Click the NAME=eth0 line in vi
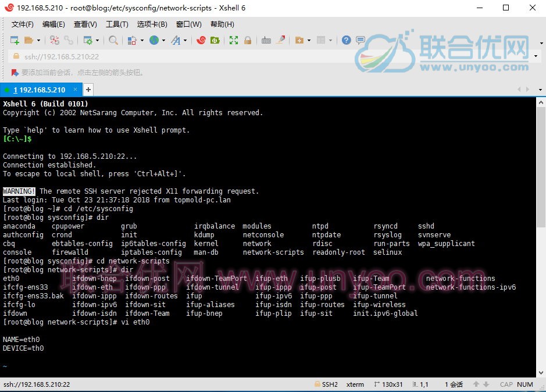The height and width of the screenshot is (392, 546). [22, 340]
